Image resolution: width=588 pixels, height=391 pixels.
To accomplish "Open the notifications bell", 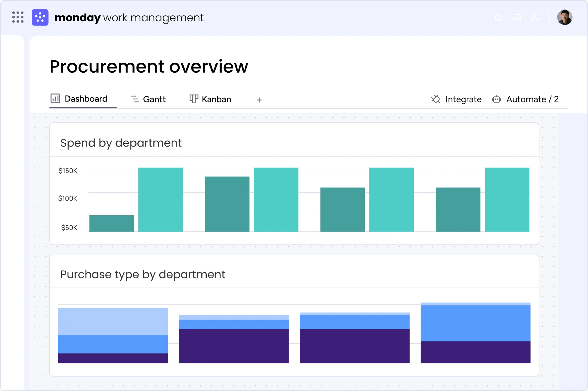I will [498, 17].
